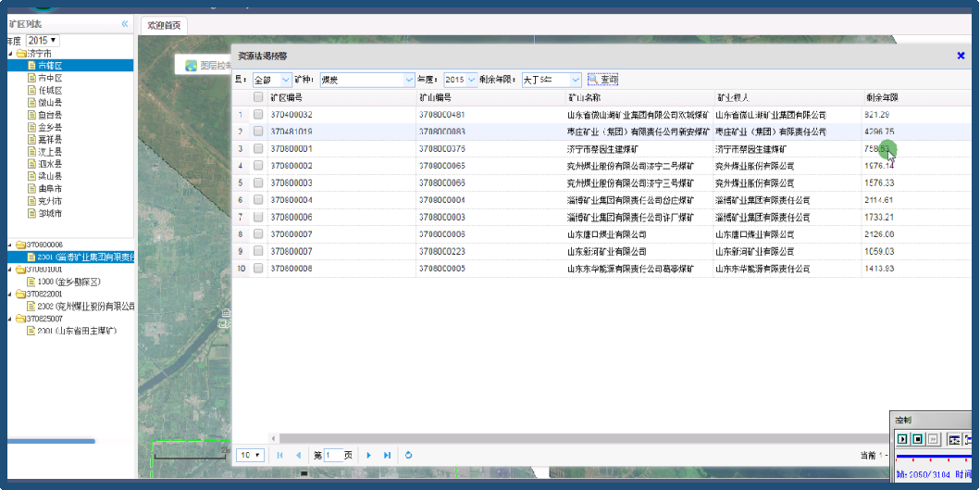Click the left arrow of the horizontal scrollbar
The height and width of the screenshot is (490, 980).
point(273,438)
